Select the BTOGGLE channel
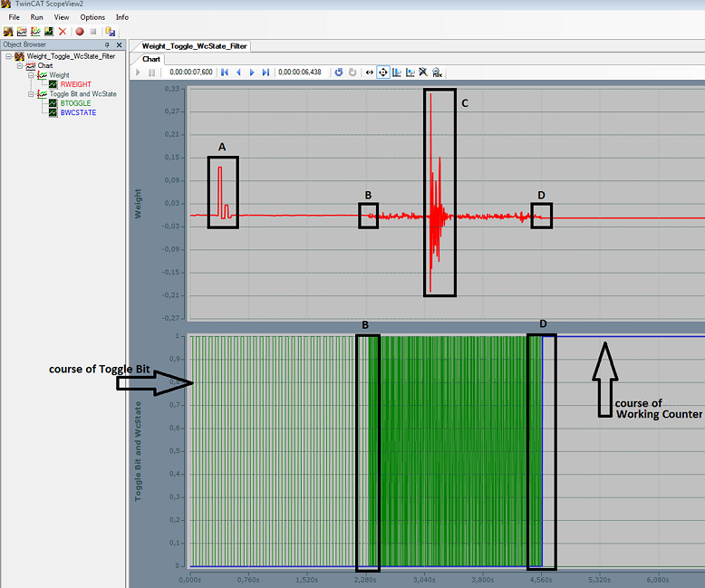The image size is (705, 588). 75,103
